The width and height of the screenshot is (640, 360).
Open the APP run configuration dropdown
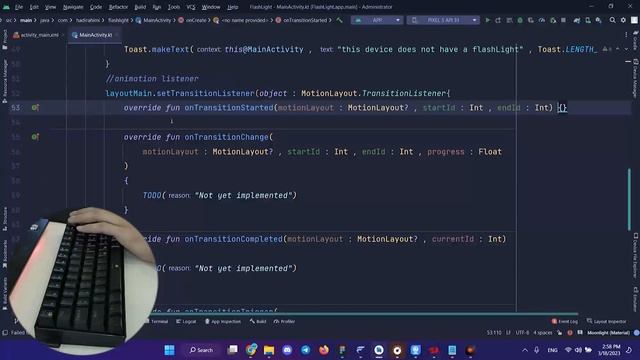click(x=377, y=20)
